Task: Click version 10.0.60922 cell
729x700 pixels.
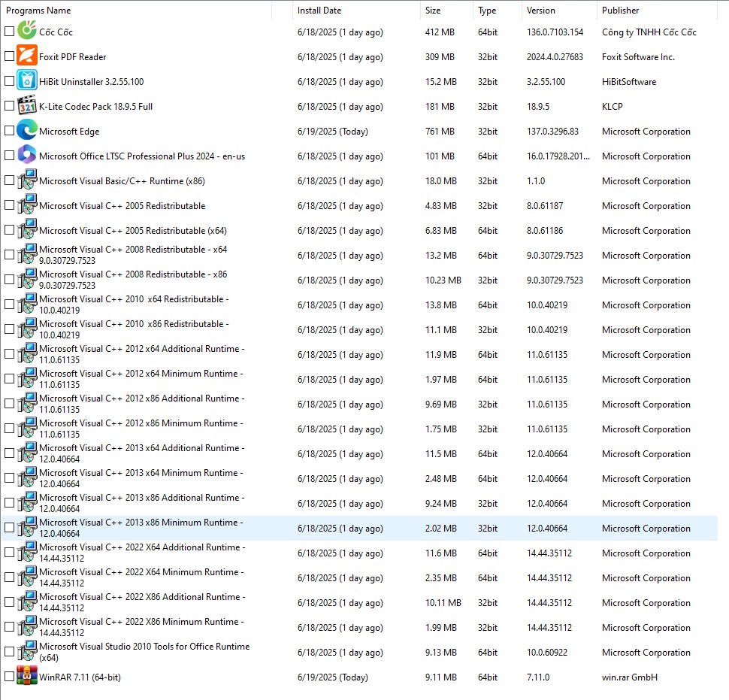Action: [547, 652]
